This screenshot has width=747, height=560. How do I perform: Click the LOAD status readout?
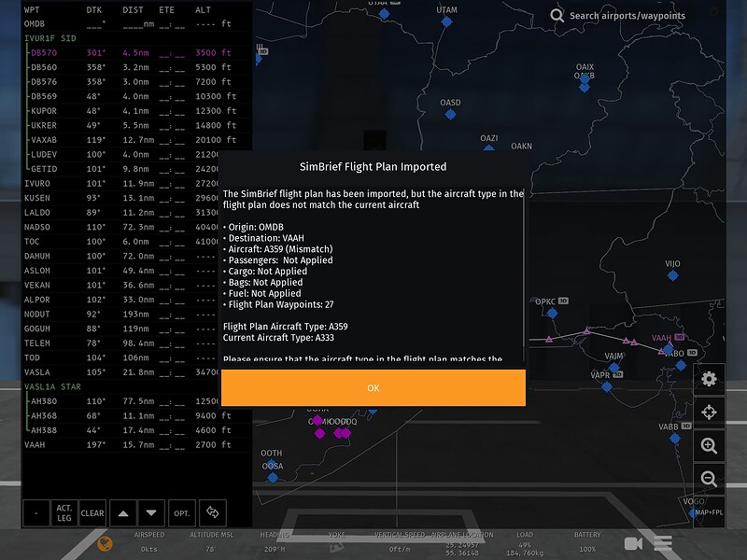(x=525, y=542)
